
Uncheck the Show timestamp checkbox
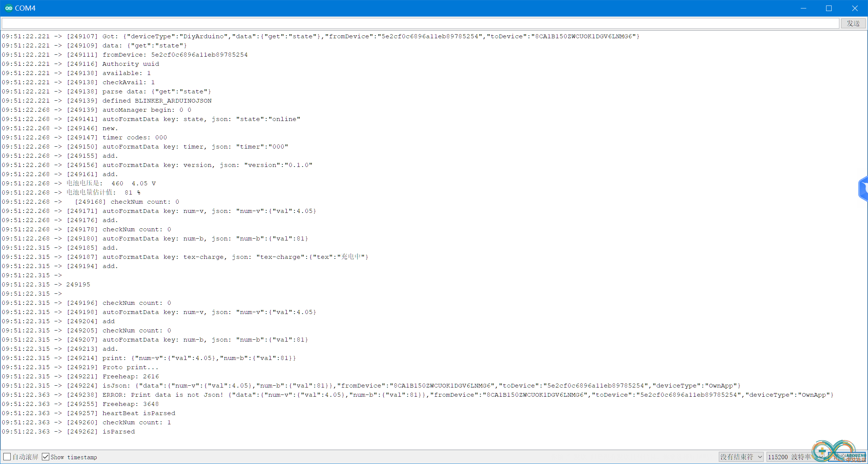[46, 457]
